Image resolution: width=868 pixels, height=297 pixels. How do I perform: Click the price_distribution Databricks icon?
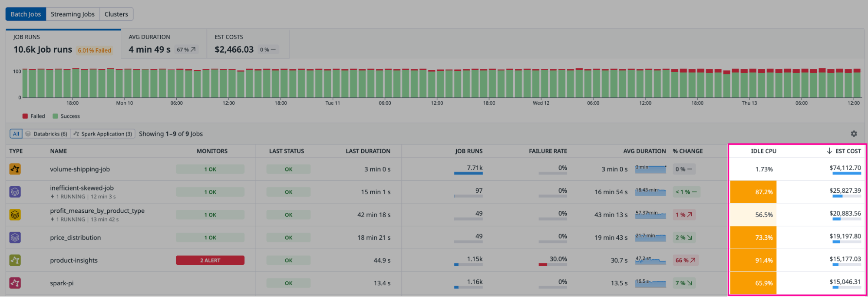[15, 238]
